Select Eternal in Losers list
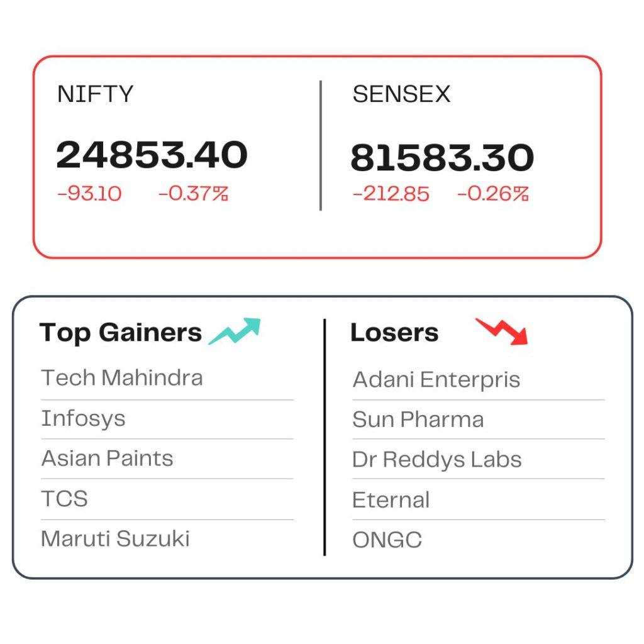 391,500
